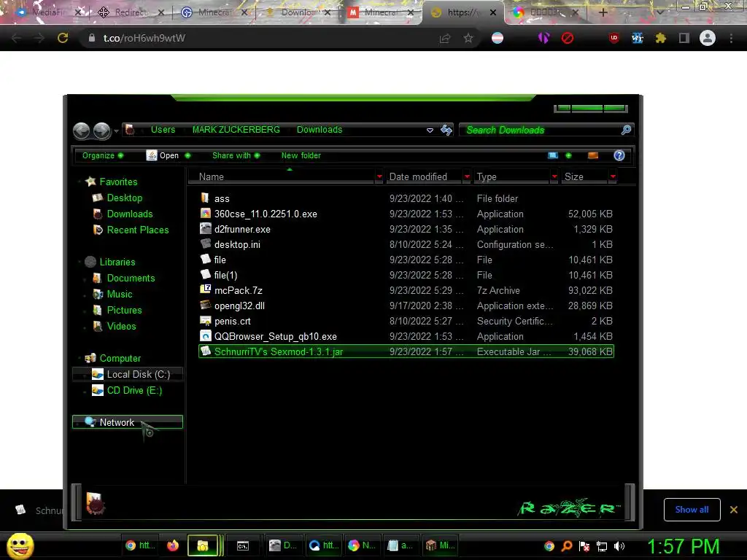
Task: Click the network tray icon
Action: (602, 546)
